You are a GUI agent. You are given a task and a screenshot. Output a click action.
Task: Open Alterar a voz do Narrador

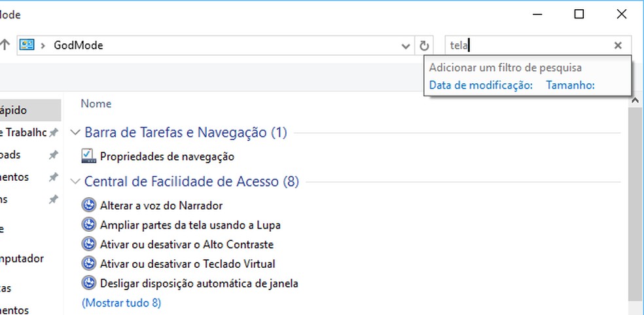162,205
